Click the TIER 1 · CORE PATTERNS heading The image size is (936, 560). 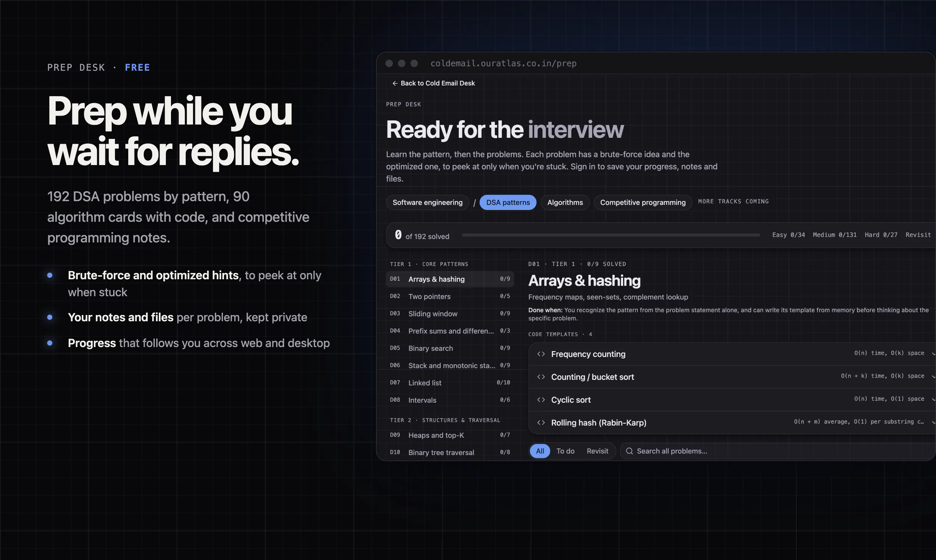point(429,264)
